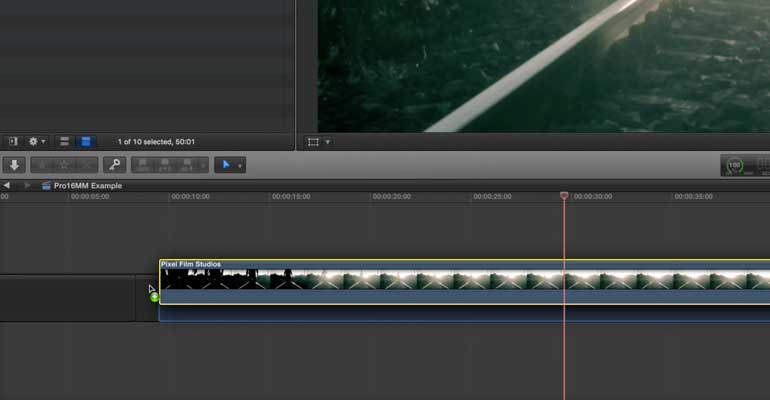The width and height of the screenshot is (770, 400).
Task: Click the 00:00:05:00 ruler timecode
Action: (x=90, y=196)
